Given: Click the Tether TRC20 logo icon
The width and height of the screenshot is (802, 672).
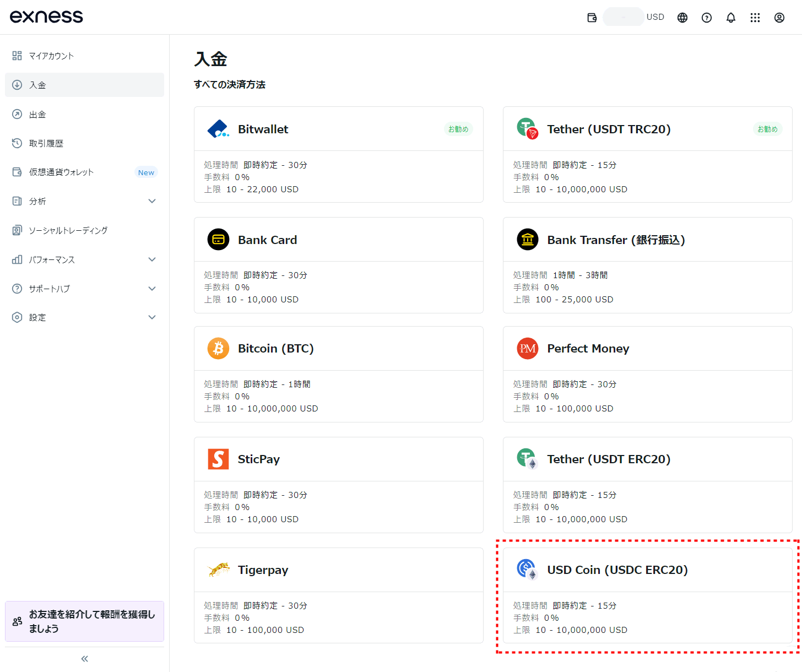Looking at the screenshot, I should (x=528, y=129).
